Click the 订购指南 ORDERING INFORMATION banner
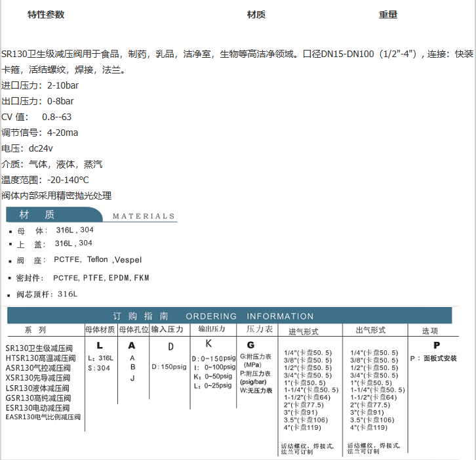 (229, 316)
